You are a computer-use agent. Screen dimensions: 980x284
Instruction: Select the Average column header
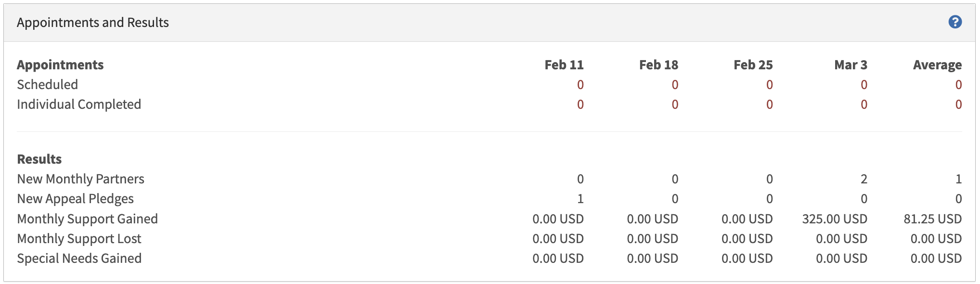[x=937, y=65]
